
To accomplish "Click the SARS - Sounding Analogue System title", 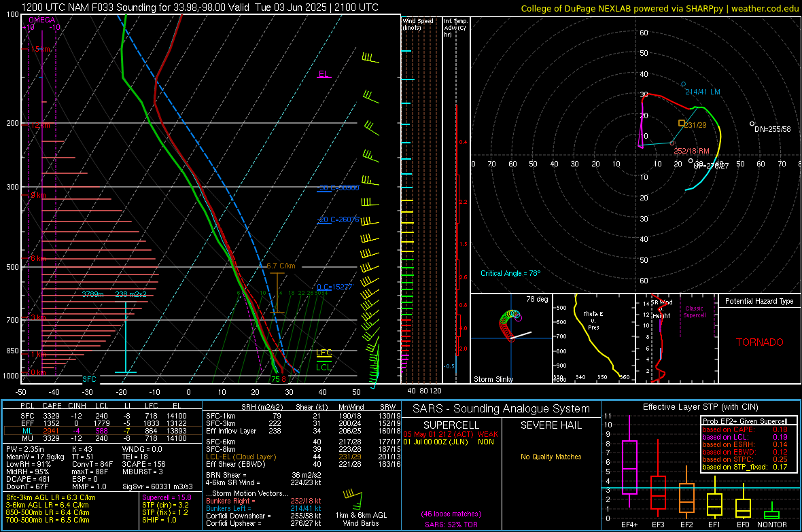I will click(x=502, y=409).
